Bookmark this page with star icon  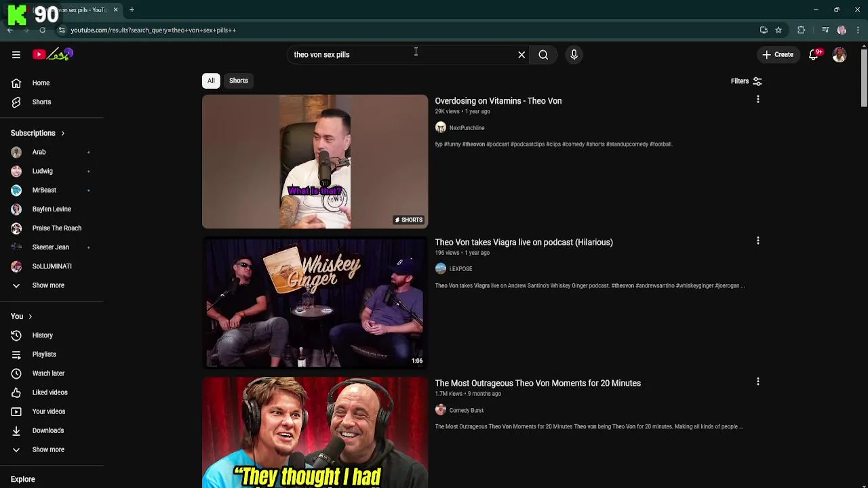click(778, 30)
